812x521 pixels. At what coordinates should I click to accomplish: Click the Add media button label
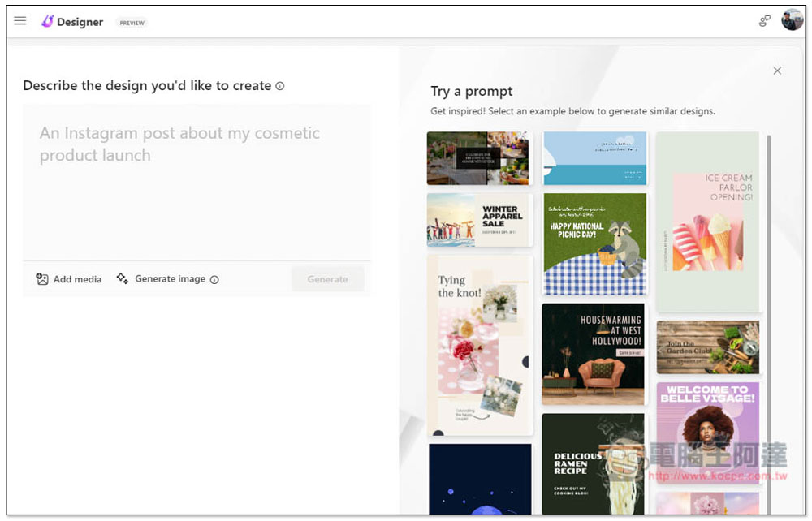click(77, 279)
